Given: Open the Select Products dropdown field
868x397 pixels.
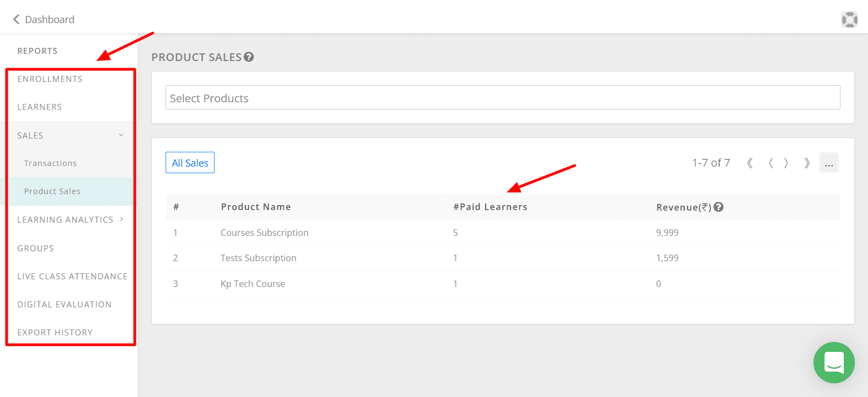Looking at the screenshot, I should click(x=503, y=97).
